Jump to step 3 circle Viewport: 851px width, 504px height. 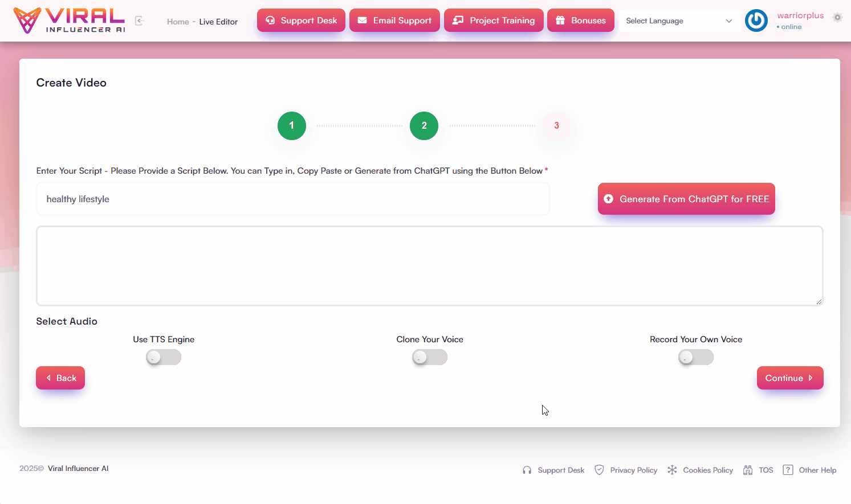click(x=556, y=126)
